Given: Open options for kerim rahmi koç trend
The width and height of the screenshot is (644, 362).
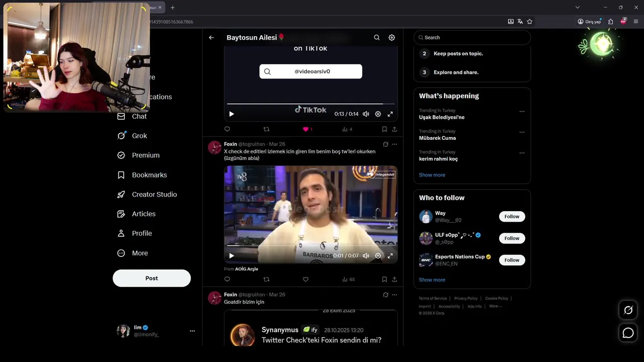Looking at the screenshot, I should click(522, 153).
